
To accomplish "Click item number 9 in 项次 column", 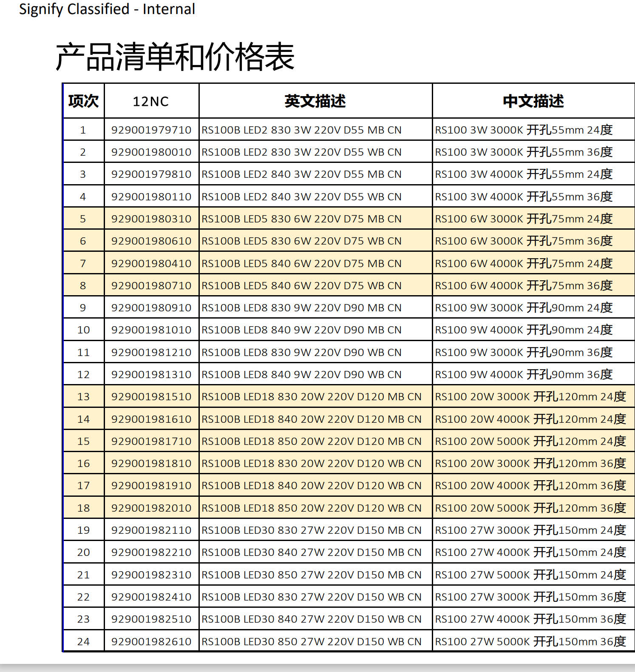I will [83, 308].
